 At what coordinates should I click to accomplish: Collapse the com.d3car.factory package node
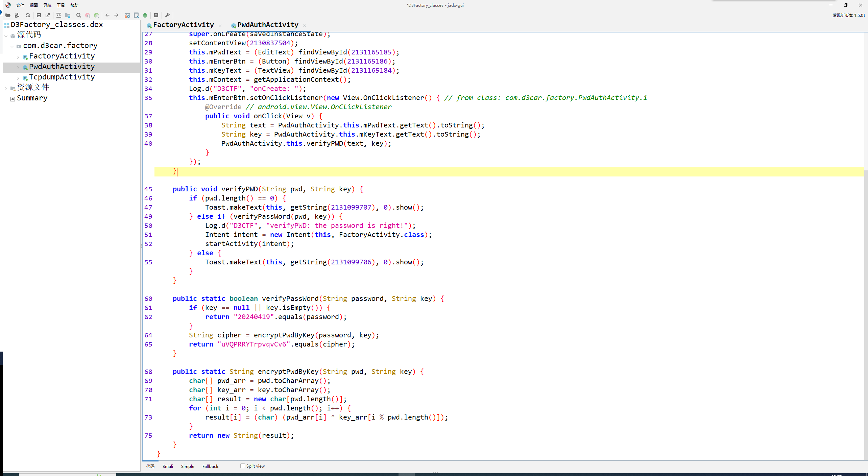(x=12, y=46)
